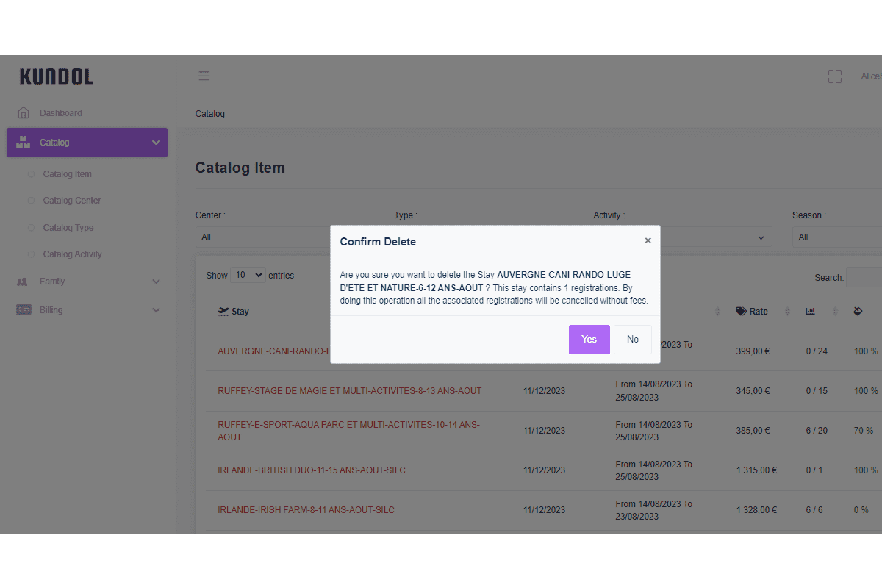Screen dimensions: 882x588
Task: Select Catalog Center menu item
Action: coord(72,201)
